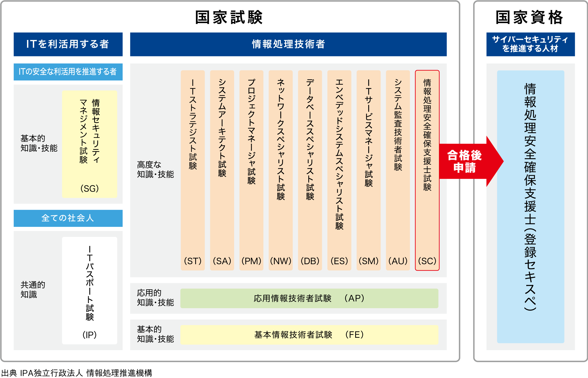Click the データベーススペシャリスト試験 (DB) box

(x=310, y=170)
